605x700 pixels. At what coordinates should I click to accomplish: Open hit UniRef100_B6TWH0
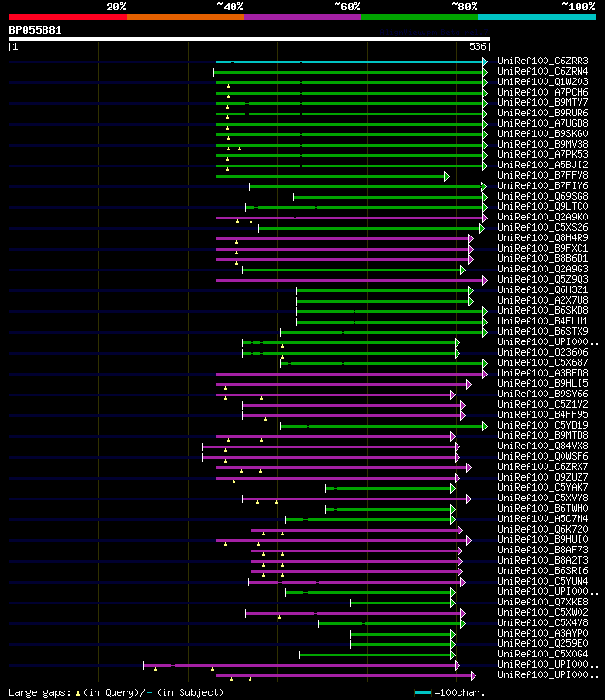pyautogui.click(x=543, y=509)
